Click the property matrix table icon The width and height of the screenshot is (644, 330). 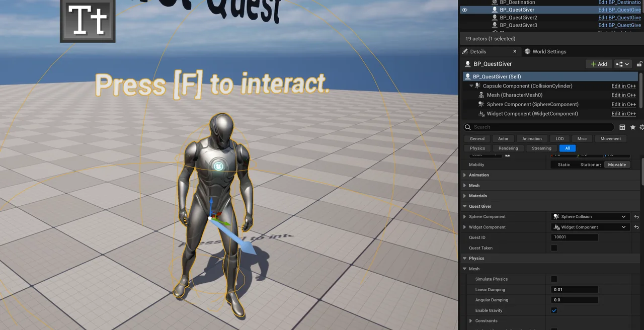click(x=622, y=127)
